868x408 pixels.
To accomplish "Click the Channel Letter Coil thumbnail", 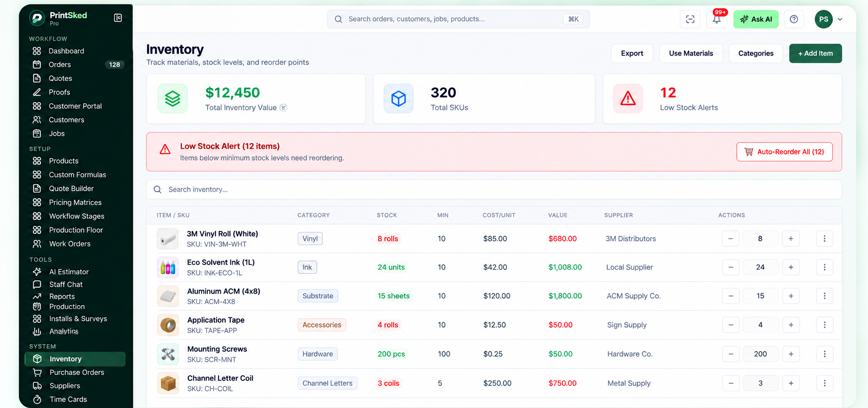I will [x=168, y=383].
